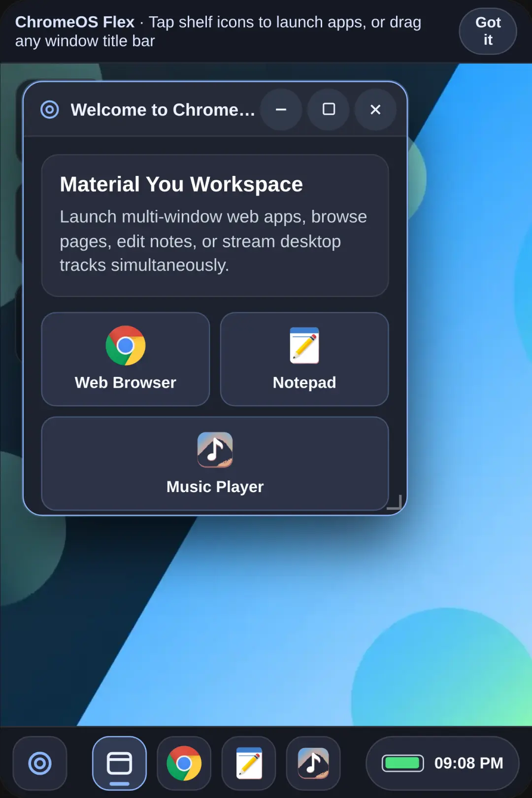The height and width of the screenshot is (798, 532).
Task: Open the Web Browser app card
Action: click(126, 359)
